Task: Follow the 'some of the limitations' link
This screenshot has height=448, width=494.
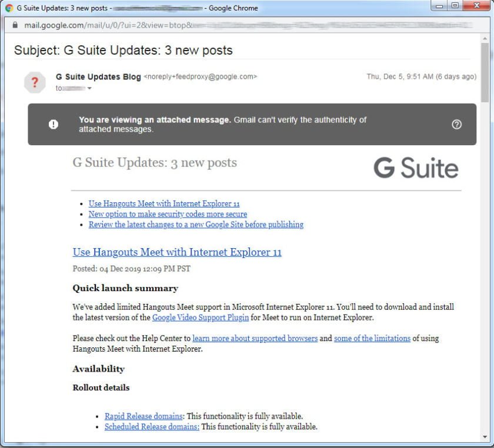Action: coord(372,339)
